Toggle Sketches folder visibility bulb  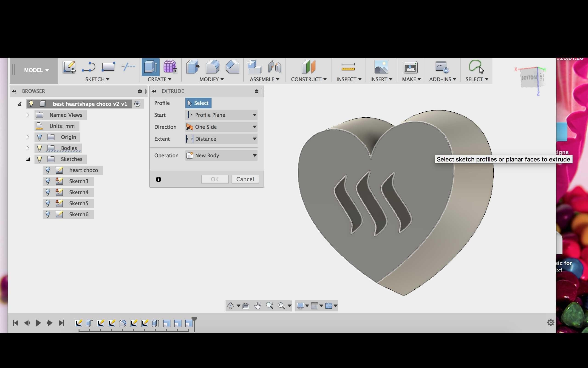click(39, 159)
